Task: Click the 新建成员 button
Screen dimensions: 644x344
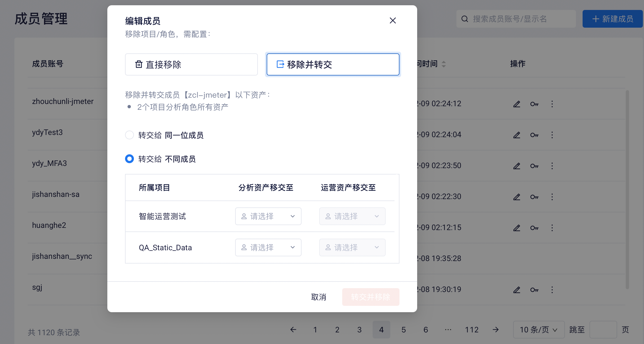Action: click(x=612, y=19)
